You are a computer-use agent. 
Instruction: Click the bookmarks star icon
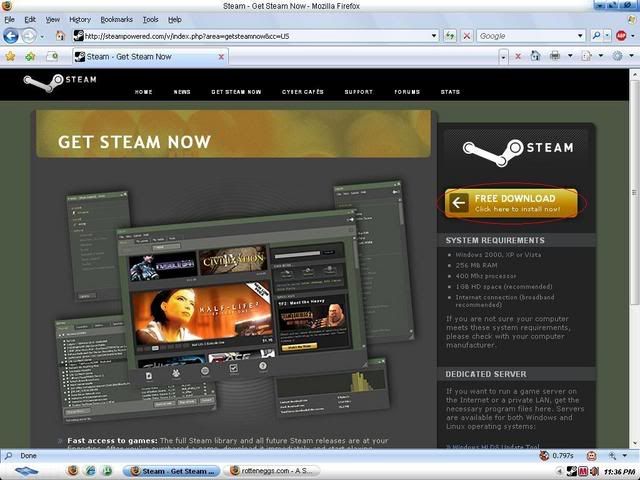coord(10,56)
